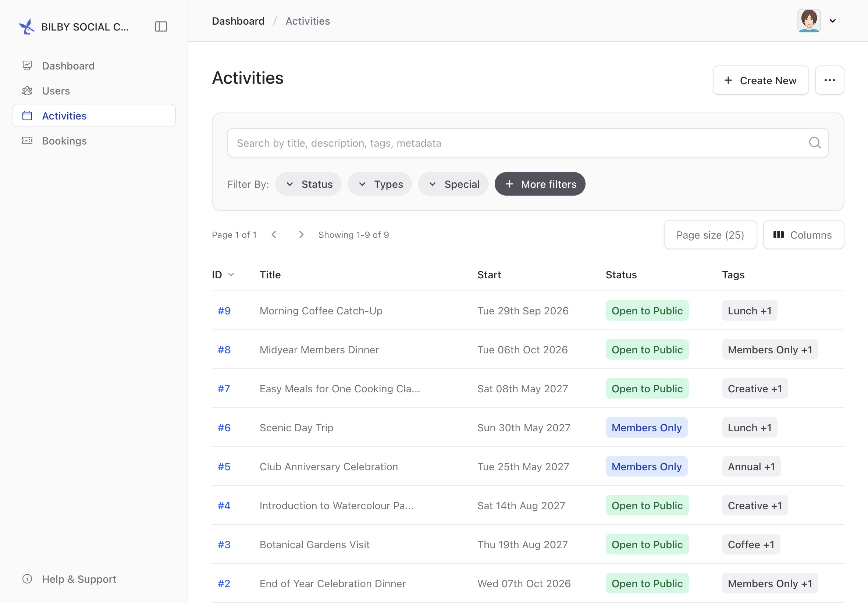The image size is (868, 603).
Task: Focus the activity search field
Action: (x=528, y=143)
